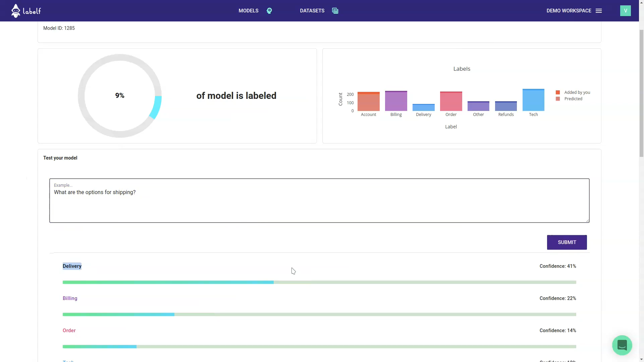Image resolution: width=644 pixels, height=362 pixels.
Task: Open the MODELS menu item
Action: click(248, 11)
